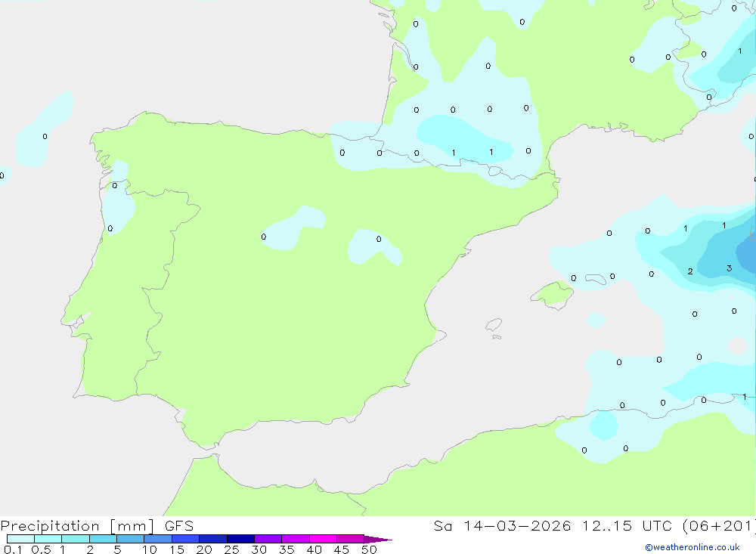Select the 5–10 mm legend swatch
The height and width of the screenshot is (554, 756).
point(130,539)
